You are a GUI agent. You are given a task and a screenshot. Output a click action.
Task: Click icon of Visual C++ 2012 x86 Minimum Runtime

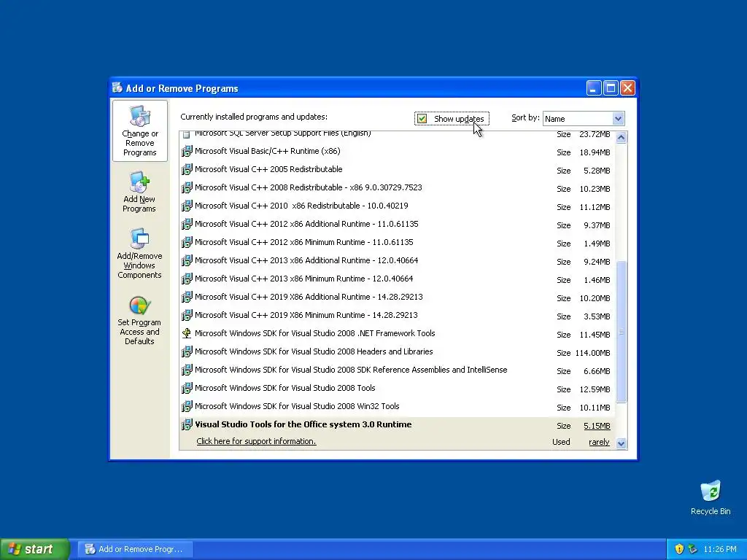(x=187, y=242)
